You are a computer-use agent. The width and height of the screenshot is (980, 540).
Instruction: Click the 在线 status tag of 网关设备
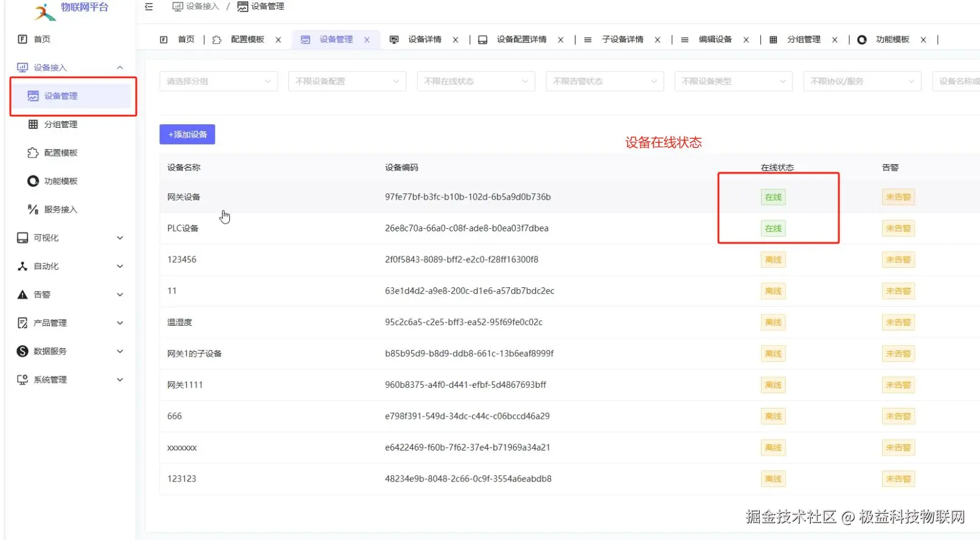coord(773,197)
